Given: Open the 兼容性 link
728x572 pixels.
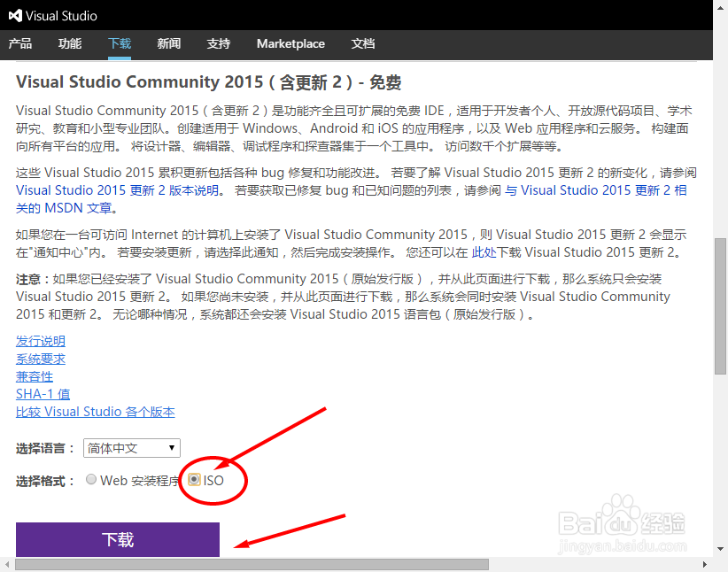Looking at the screenshot, I should 35,376.
